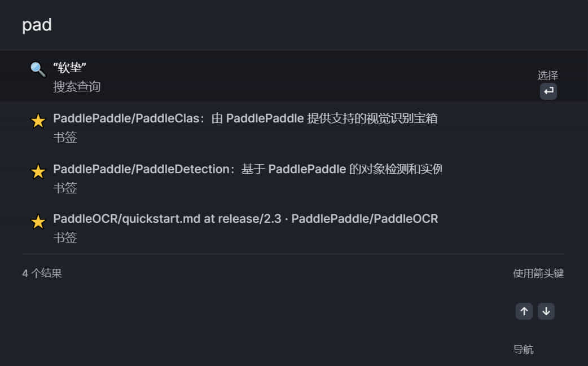588x366 pixels.
Task: Focus the search field containing "pad"
Action: coord(294,25)
